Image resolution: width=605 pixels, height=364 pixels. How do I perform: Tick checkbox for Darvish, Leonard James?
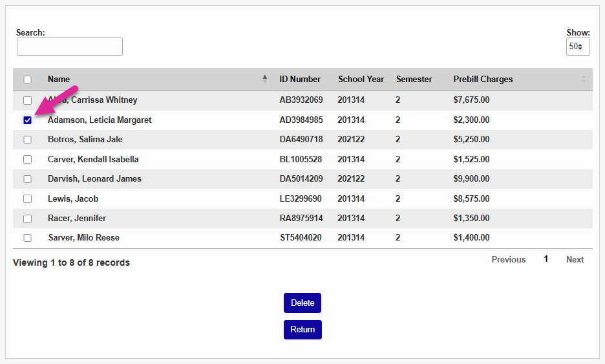(27, 179)
